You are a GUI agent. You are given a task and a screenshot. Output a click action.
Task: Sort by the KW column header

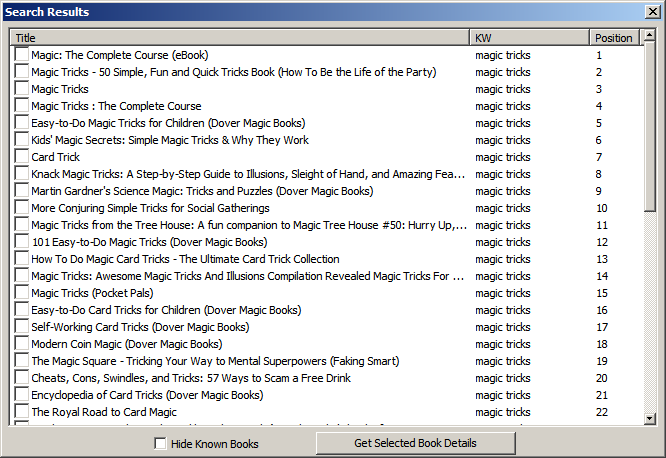click(x=530, y=38)
